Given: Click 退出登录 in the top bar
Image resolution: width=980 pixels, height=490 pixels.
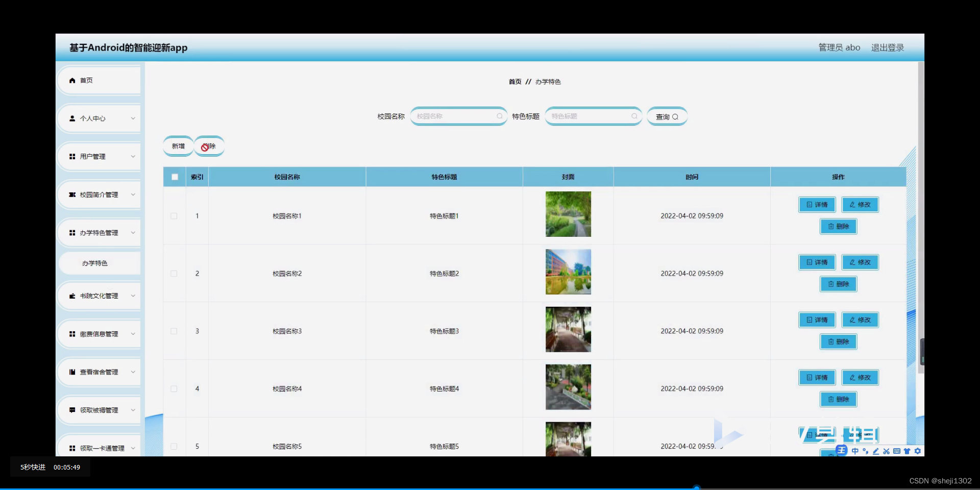Looking at the screenshot, I should click(887, 47).
